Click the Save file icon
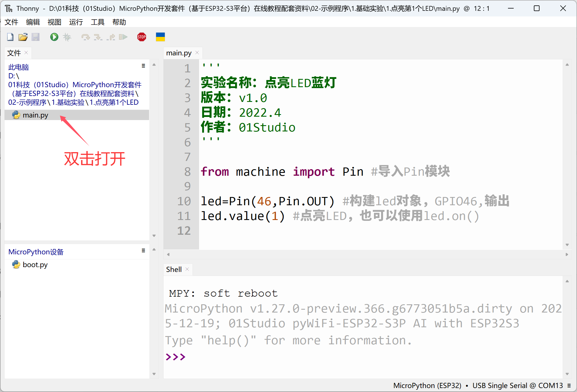The height and width of the screenshot is (392, 577). coord(35,37)
